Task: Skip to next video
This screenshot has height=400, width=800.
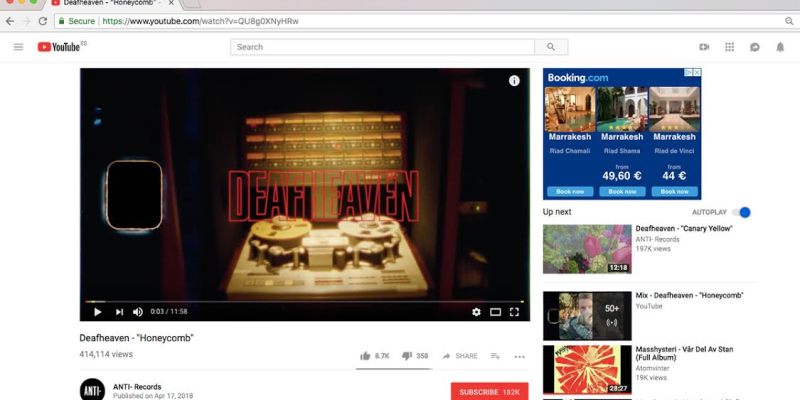Action: [x=119, y=312]
